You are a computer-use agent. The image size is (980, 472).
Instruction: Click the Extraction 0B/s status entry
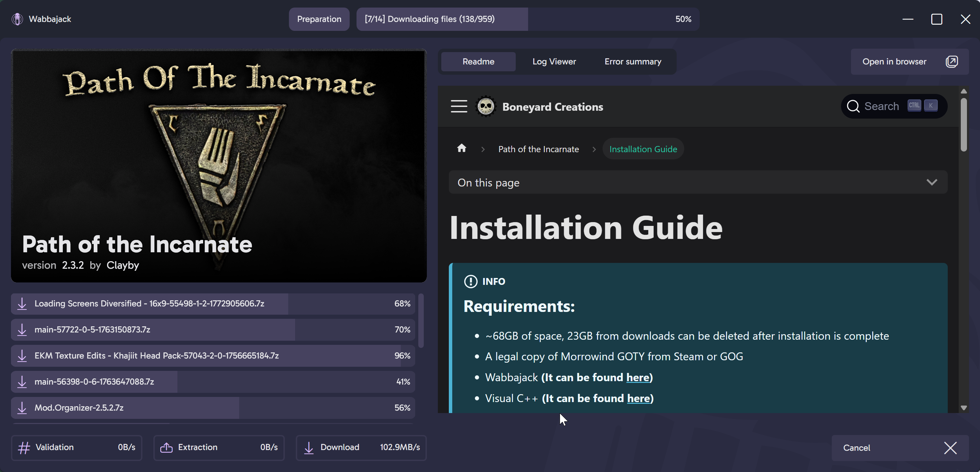[x=219, y=448]
